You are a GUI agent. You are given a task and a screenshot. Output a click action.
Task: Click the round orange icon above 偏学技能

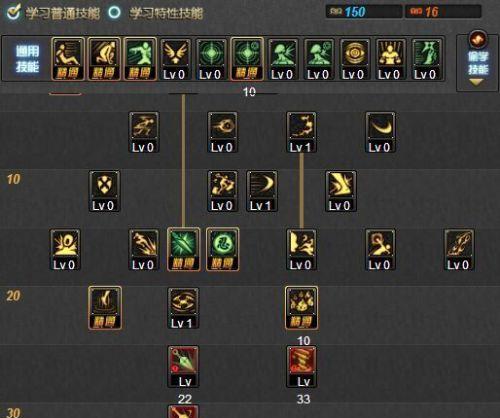[x=478, y=39]
